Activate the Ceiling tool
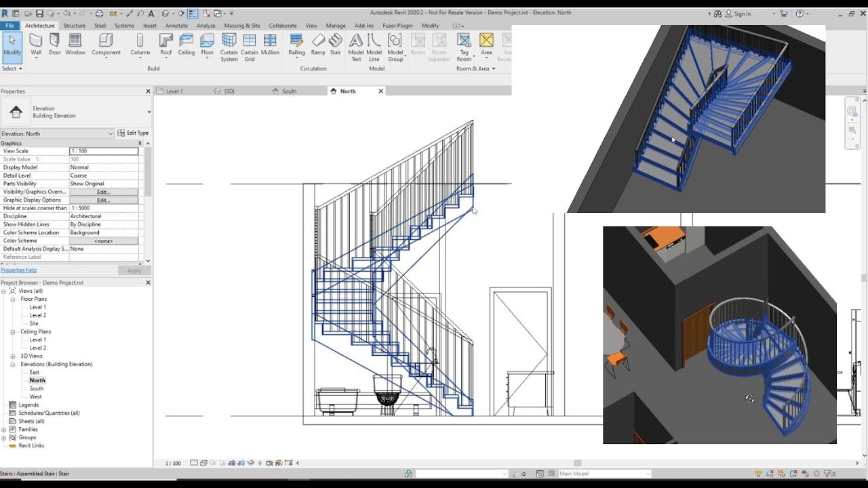Viewport: 868px width, 488px height. [186, 45]
